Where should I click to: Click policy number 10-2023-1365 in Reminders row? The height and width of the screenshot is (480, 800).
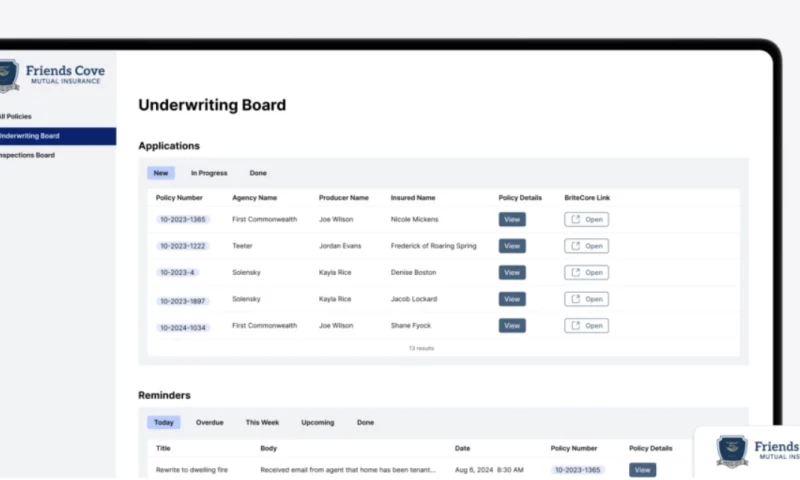coord(578,470)
